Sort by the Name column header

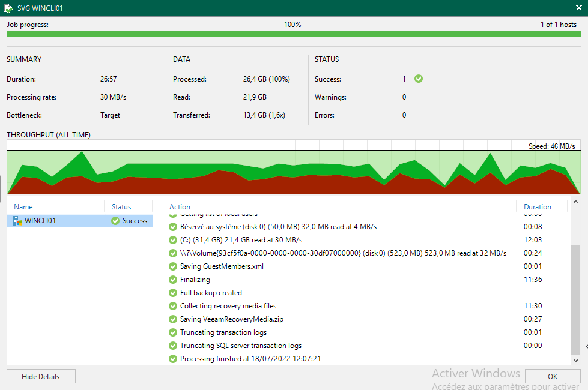23,207
